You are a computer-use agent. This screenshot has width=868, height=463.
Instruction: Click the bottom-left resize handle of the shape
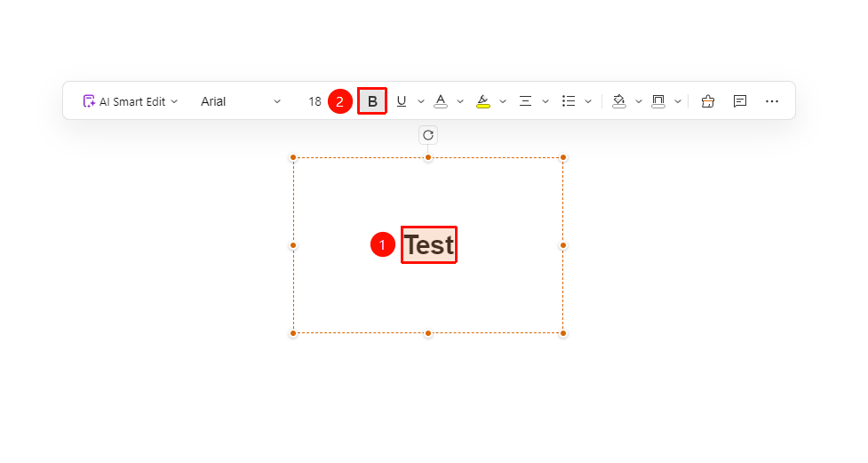coord(293,333)
